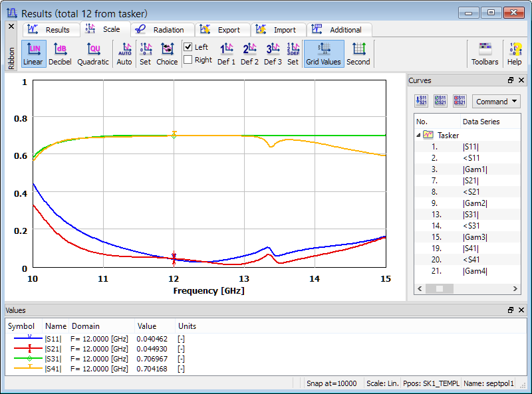Image resolution: width=532 pixels, height=394 pixels.
Task: Apply Auto scaling
Action: (x=124, y=53)
